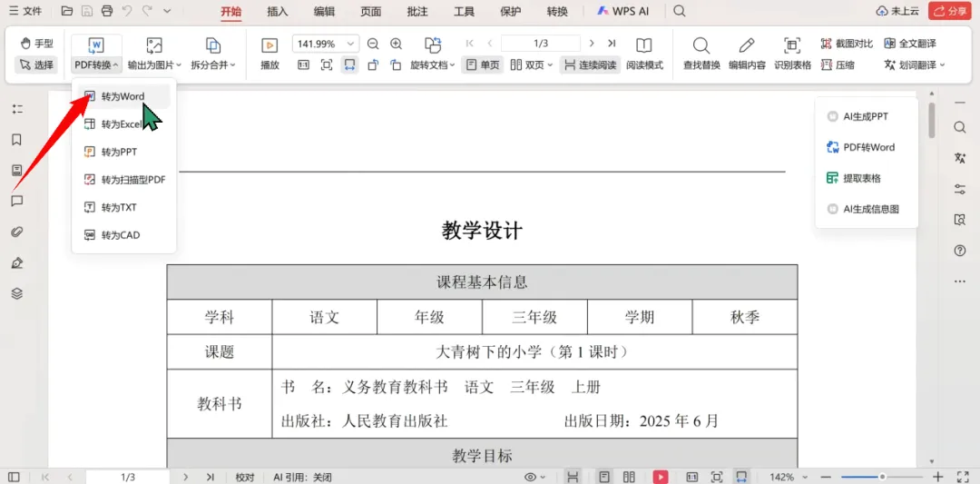Click the vertical scrollbar thumb
Screen dimensions: 980x484
click(x=932, y=120)
